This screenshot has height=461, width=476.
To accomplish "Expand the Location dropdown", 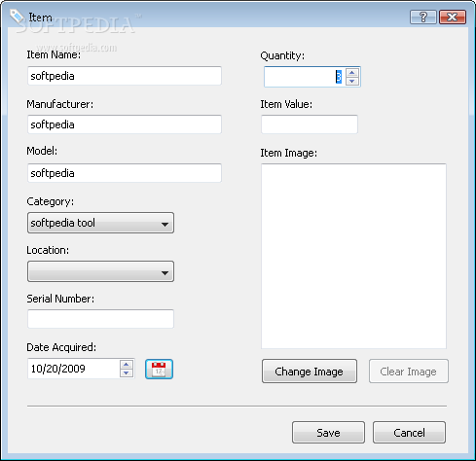I will (100, 271).
